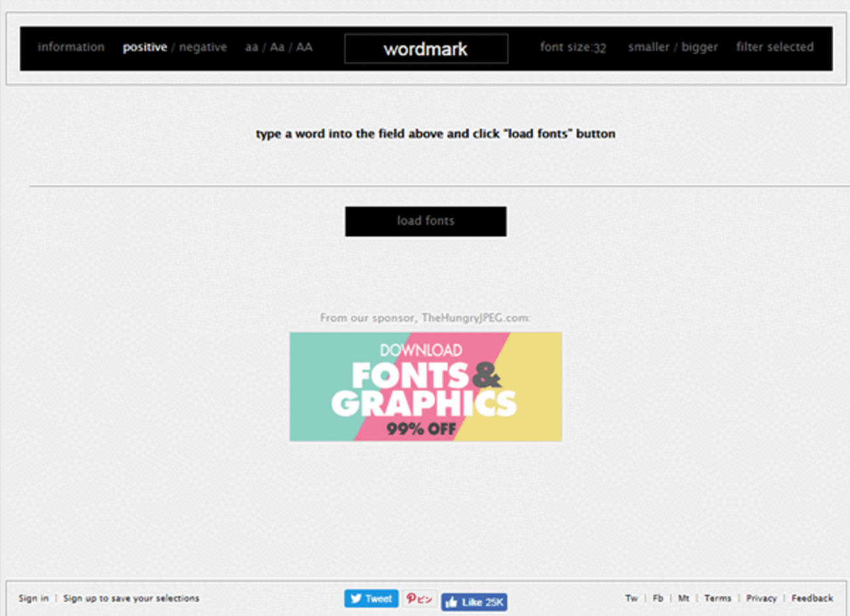Make font size smaller
This screenshot has height=616, width=850.
[649, 47]
